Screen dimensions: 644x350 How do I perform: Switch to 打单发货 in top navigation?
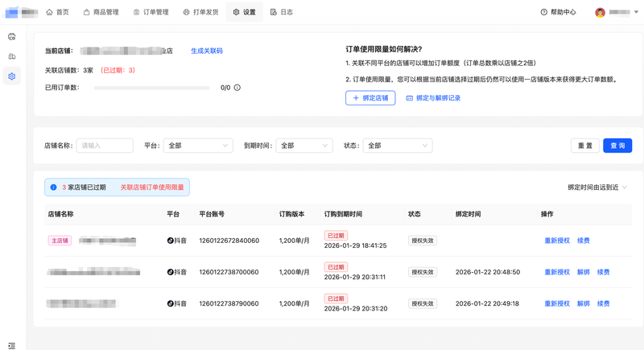coord(200,12)
